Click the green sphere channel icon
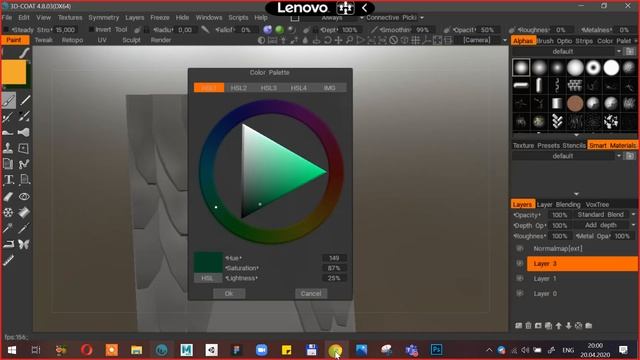 click(280, 29)
